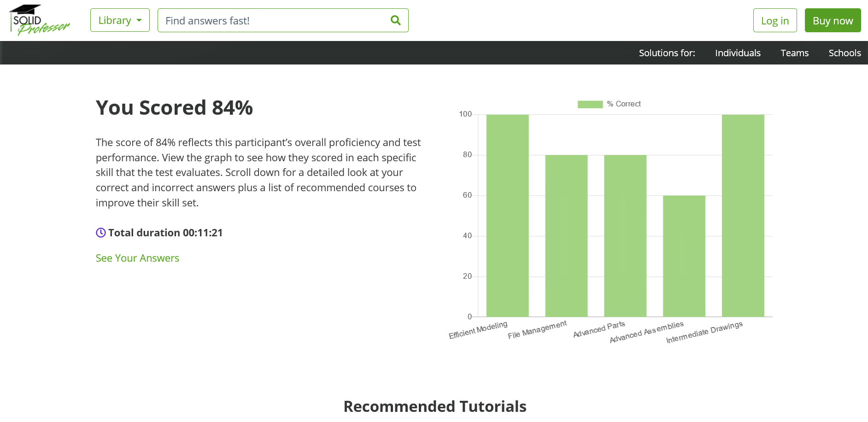Select the Intermediate Drawings chart bar
Screen dimensions: 868x422
point(743,216)
